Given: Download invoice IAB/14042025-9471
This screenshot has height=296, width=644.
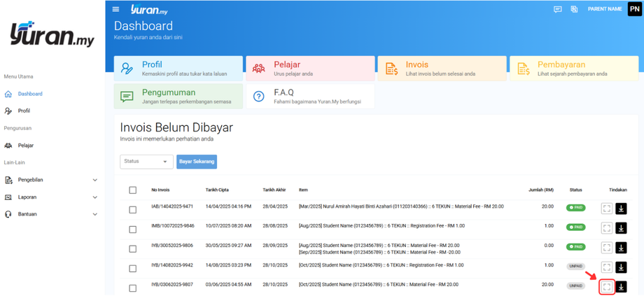Looking at the screenshot, I should (621, 209).
